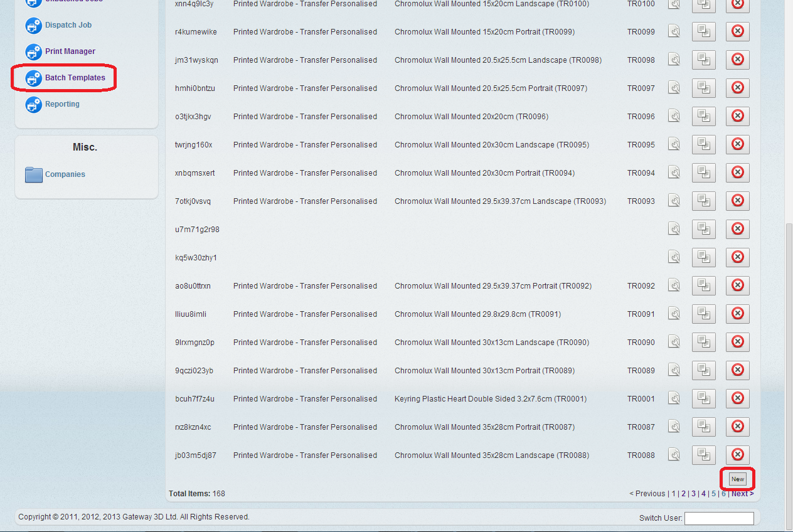Duplicate the TR0092 Portrait template
This screenshot has width=793, height=532.
coord(703,285)
